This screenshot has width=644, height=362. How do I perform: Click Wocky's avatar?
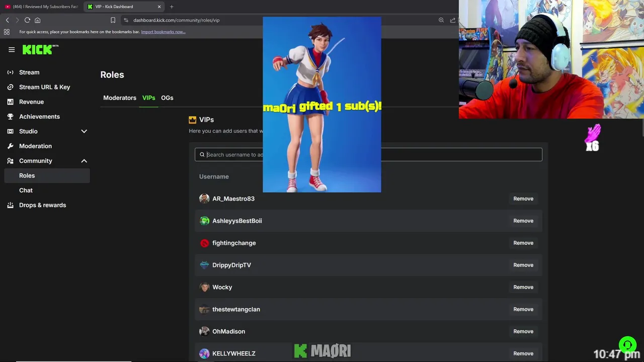coord(204,287)
